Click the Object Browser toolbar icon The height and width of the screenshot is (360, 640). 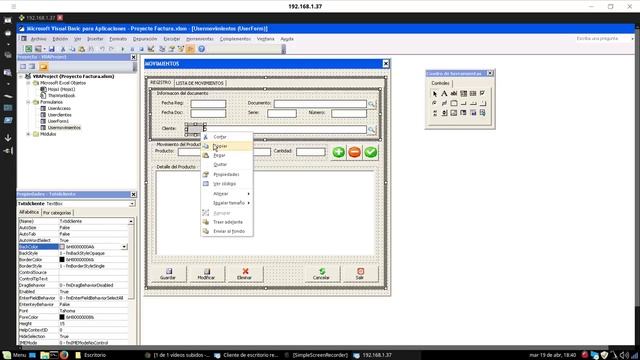tap(181, 49)
